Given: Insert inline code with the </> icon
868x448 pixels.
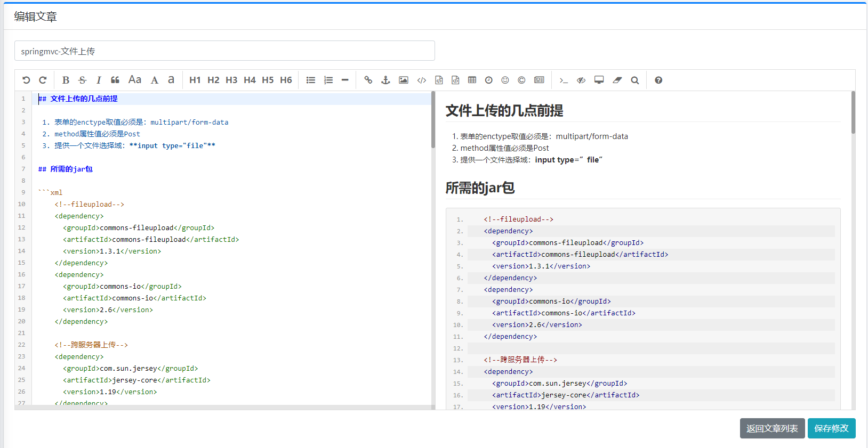Looking at the screenshot, I should 422,80.
